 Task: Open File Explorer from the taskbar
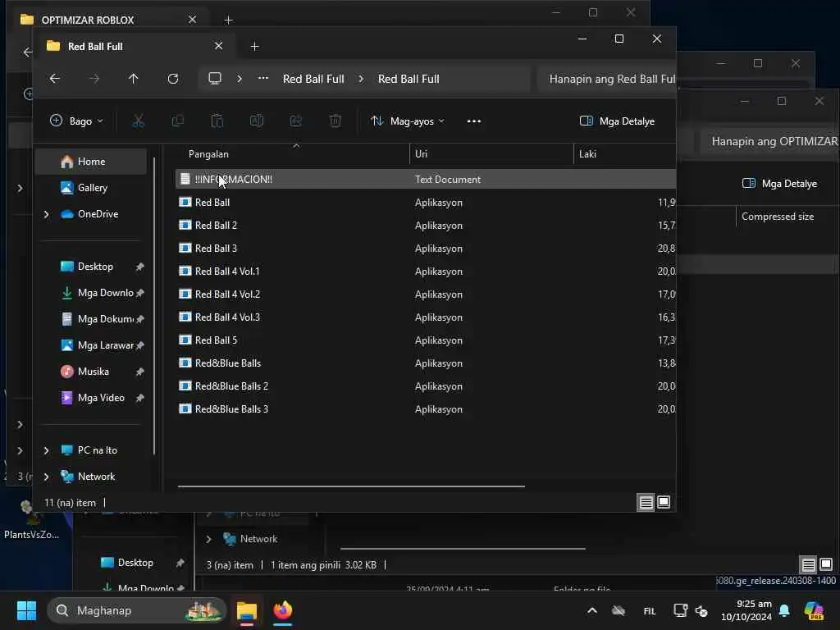247,610
